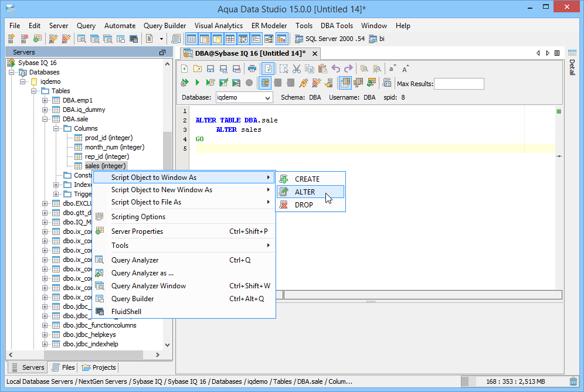The width and height of the screenshot is (584, 392).
Task: Open the dropdown arrow beside the new script icon
Action: point(161,39)
